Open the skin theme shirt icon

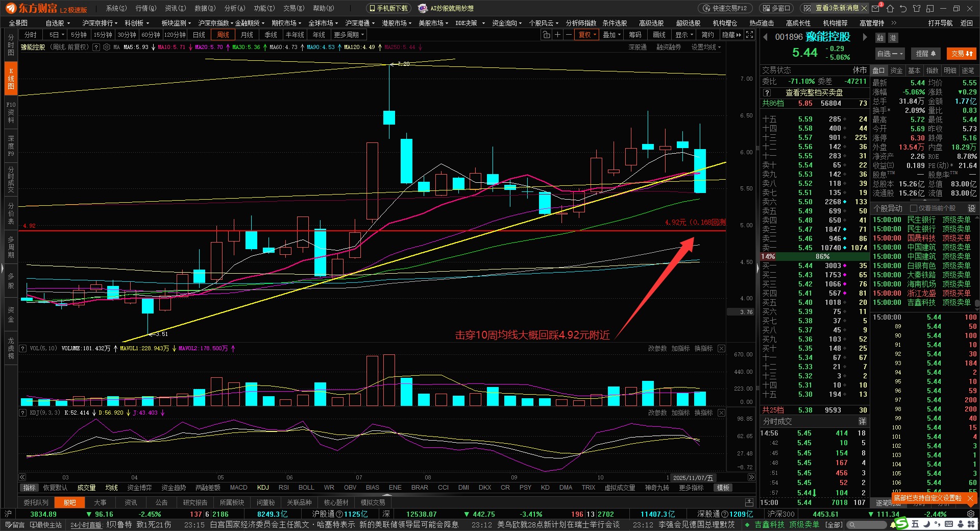coord(917,8)
